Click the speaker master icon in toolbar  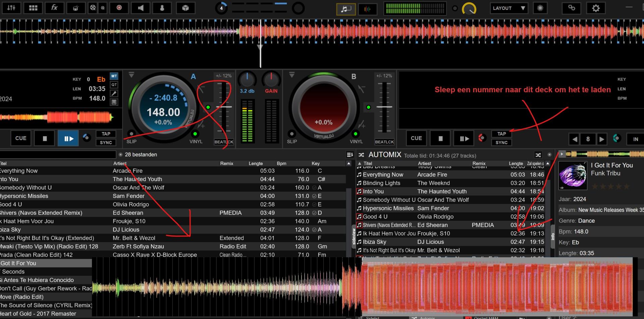click(x=140, y=8)
